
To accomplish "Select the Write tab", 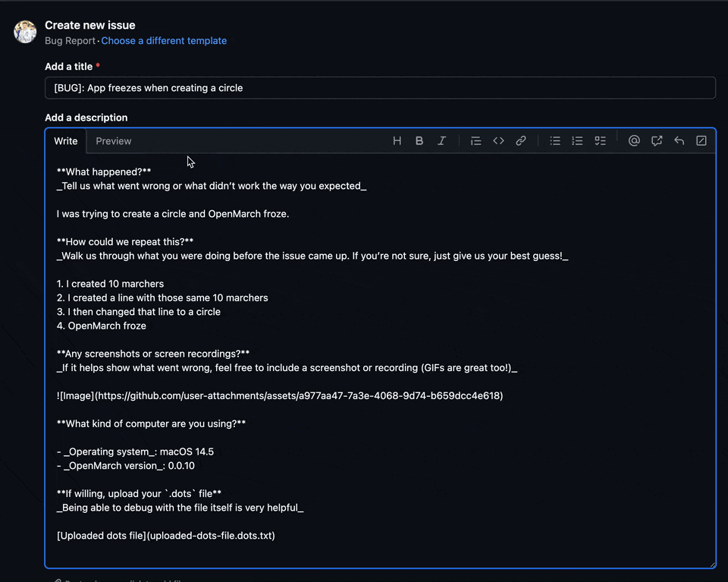I will point(65,141).
